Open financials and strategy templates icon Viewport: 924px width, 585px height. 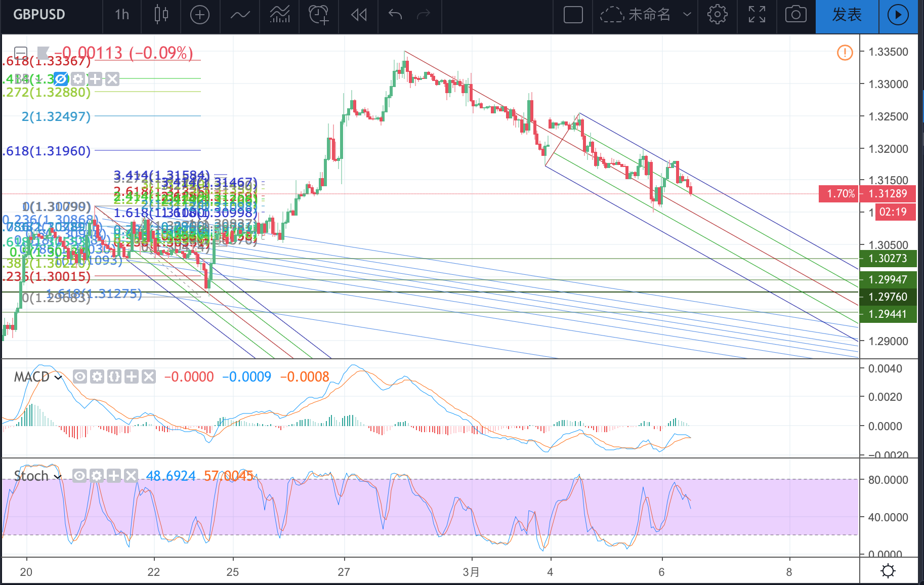[x=280, y=15]
